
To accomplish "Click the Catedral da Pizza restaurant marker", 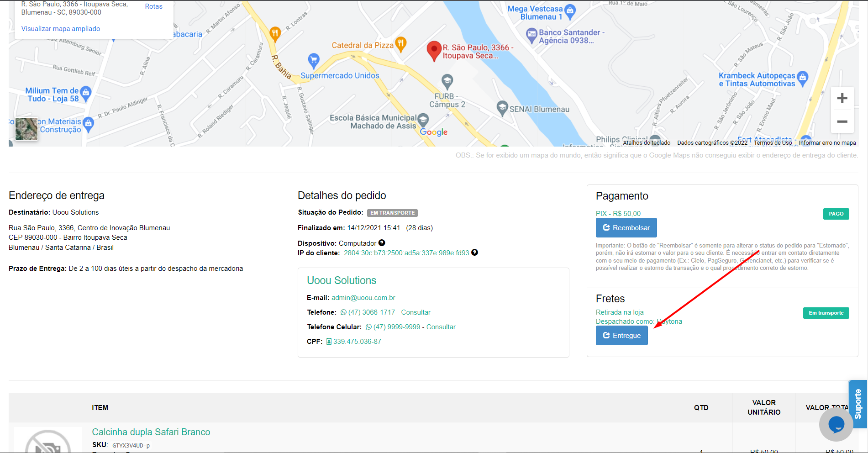I will click(400, 44).
